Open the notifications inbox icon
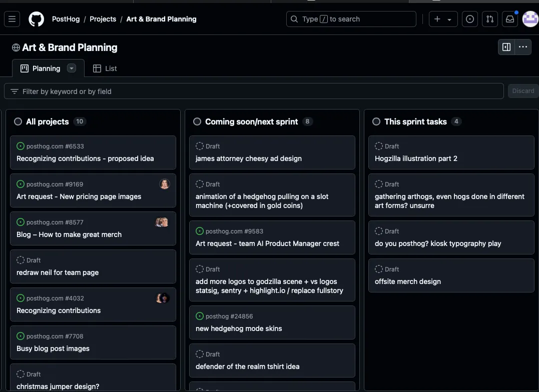The width and height of the screenshot is (539, 392). (509, 19)
